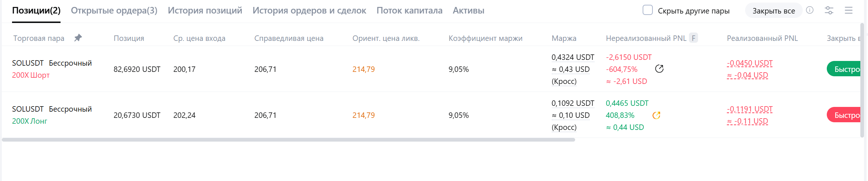Open the История позиций tab

click(x=205, y=11)
